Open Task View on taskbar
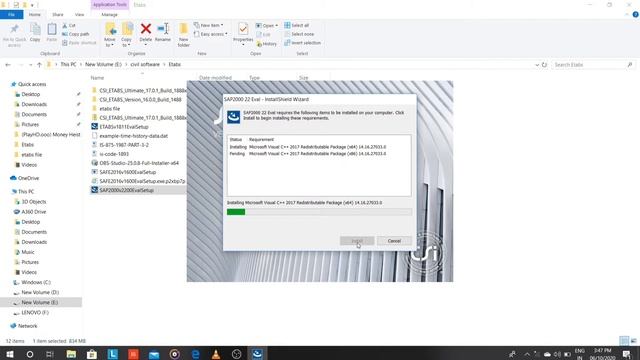Screen dimensions: 640x360 [x=50, y=354]
